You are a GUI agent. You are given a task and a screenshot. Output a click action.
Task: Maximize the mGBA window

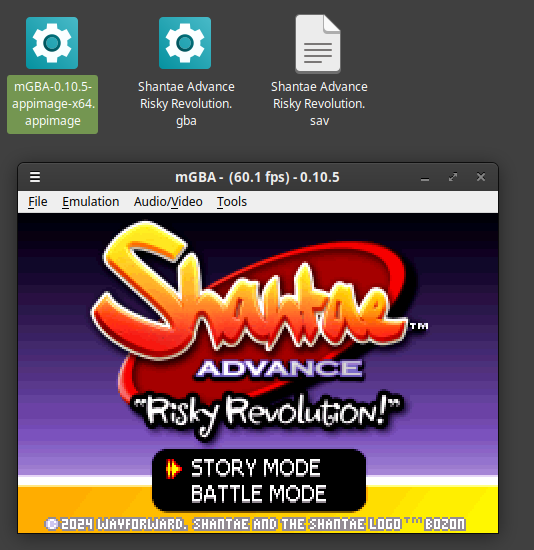(x=453, y=177)
